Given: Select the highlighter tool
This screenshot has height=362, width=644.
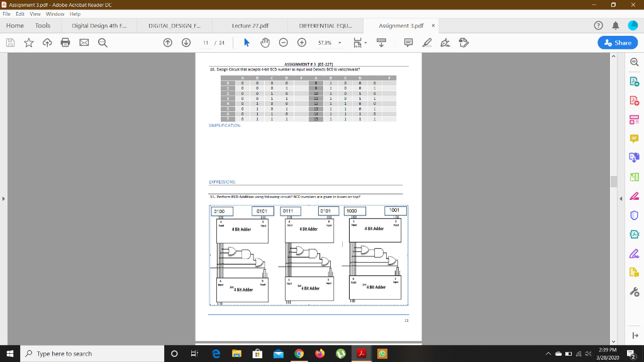Looking at the screenshot, I should coord(425,43).
